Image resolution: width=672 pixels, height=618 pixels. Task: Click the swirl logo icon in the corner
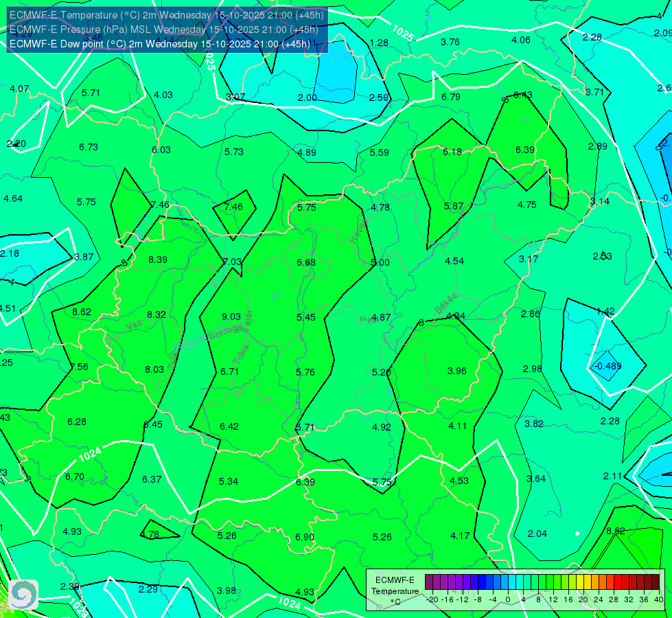[23, 595]
